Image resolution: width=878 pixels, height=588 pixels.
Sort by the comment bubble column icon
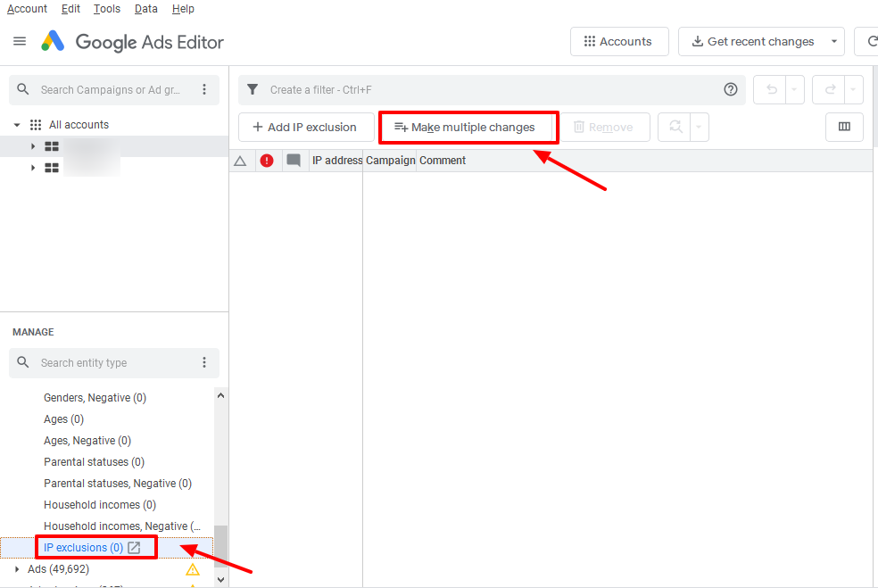294,161
